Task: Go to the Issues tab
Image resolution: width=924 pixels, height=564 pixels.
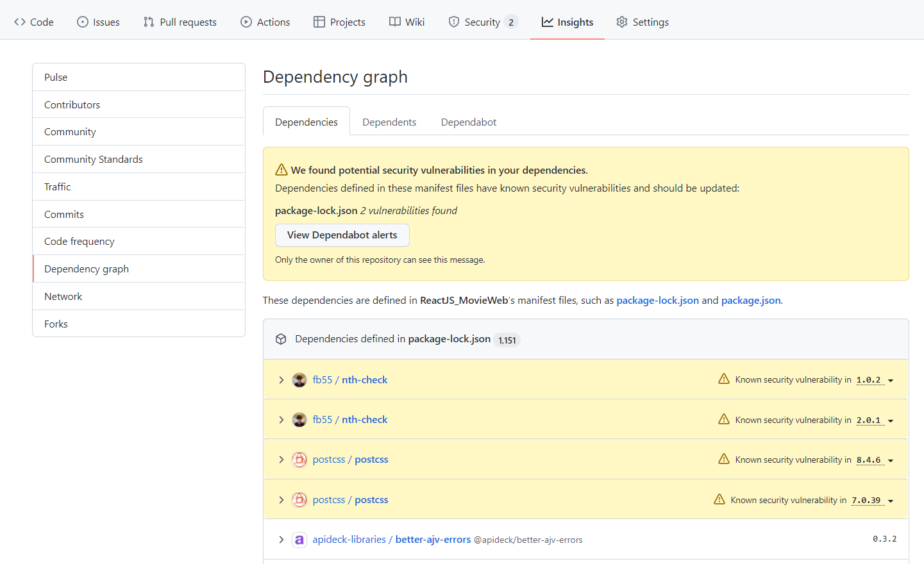Action: [98, 22]
